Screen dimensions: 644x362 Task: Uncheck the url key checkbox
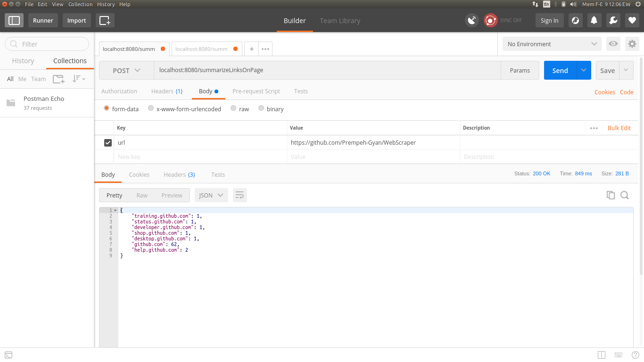coord(108,142)
